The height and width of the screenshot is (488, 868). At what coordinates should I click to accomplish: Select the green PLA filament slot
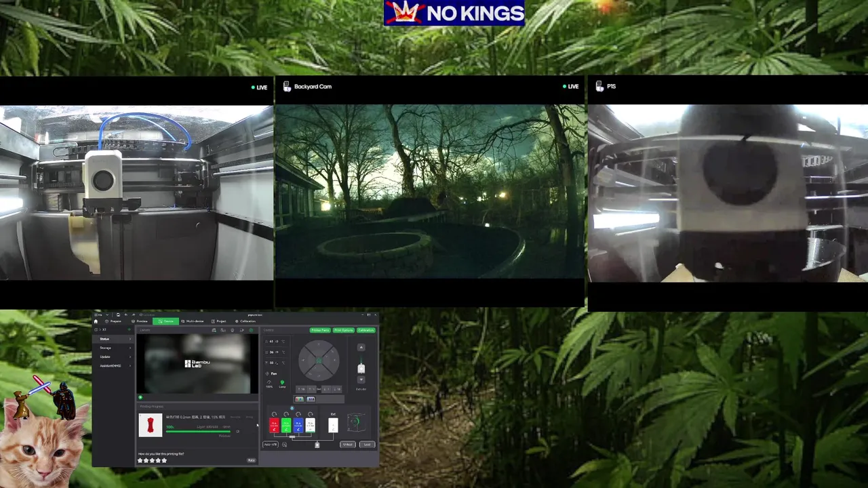(x=286, y=425)
